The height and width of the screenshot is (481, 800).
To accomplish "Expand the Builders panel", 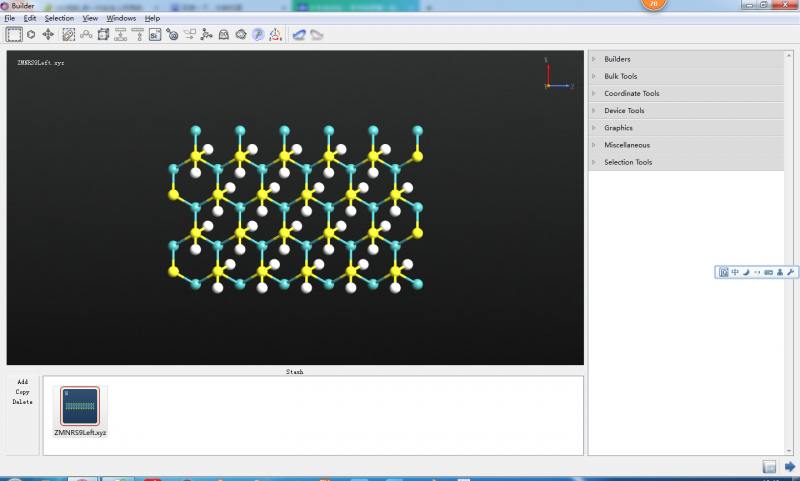I will [617, 59].
